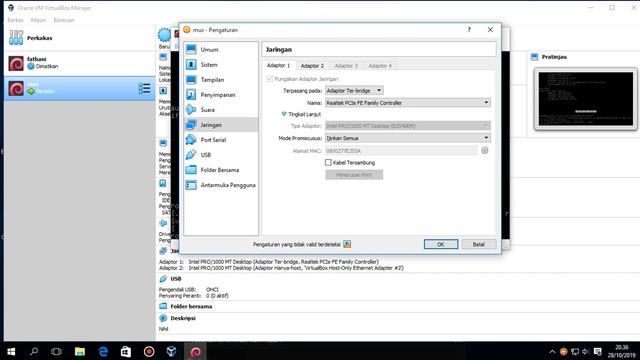This screenshot has height=360, width=640.
Task: Open the Penyimpanan settings category
Action: coord(221,95)
